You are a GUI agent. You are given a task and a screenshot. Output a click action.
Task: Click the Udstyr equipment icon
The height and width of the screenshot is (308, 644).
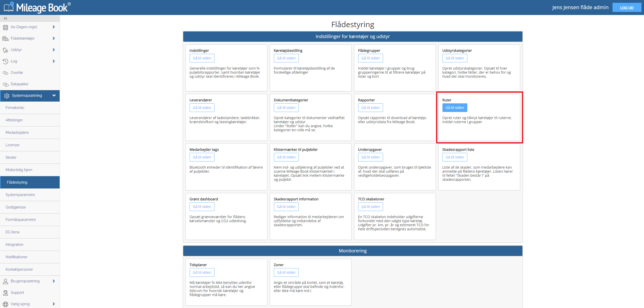coord(5,50)
